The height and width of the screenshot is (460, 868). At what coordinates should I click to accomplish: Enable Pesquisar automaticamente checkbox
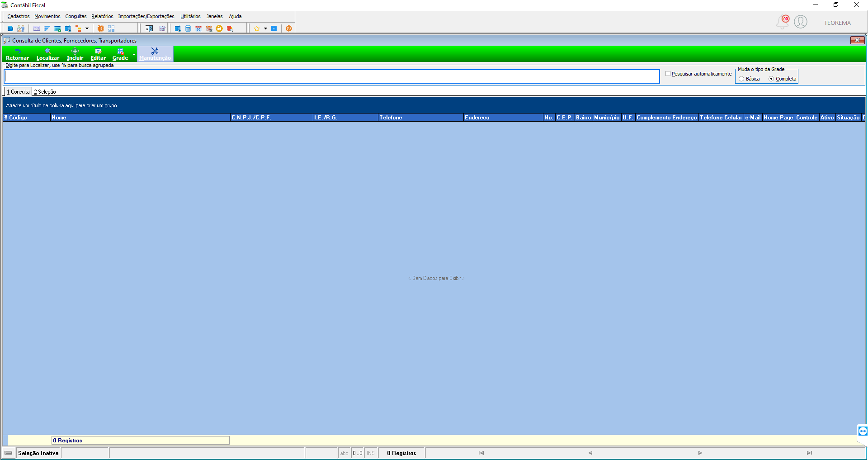pyautogui.click(x=668, y=73)
